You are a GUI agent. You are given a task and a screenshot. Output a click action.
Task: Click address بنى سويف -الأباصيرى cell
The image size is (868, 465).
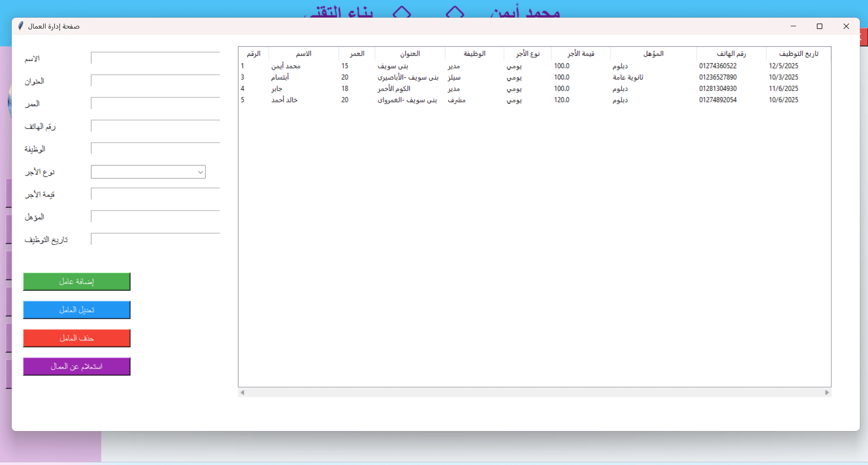pyautogui.click(x=408, y=77)
